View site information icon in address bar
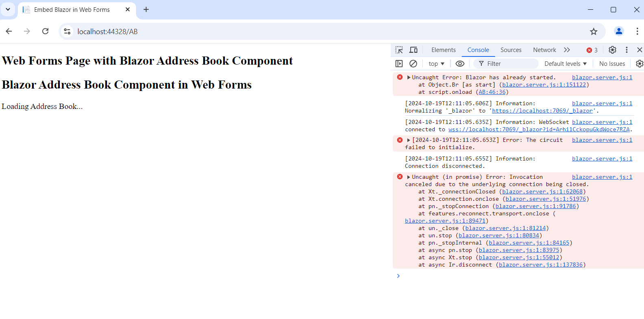 tap(67, 31)
